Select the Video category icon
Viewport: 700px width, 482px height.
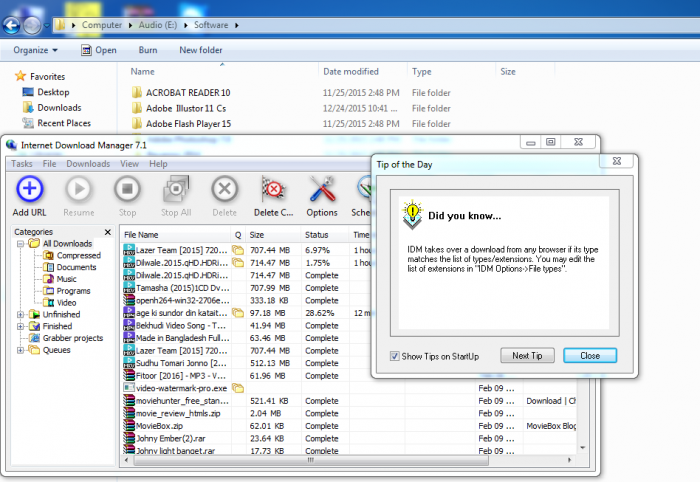coord(48,303)
